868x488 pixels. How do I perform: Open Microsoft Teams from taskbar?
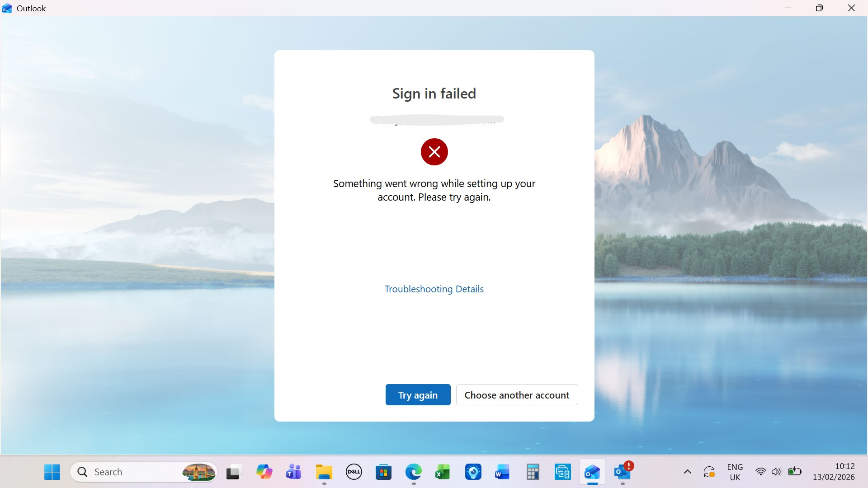[x=294, y=472]
